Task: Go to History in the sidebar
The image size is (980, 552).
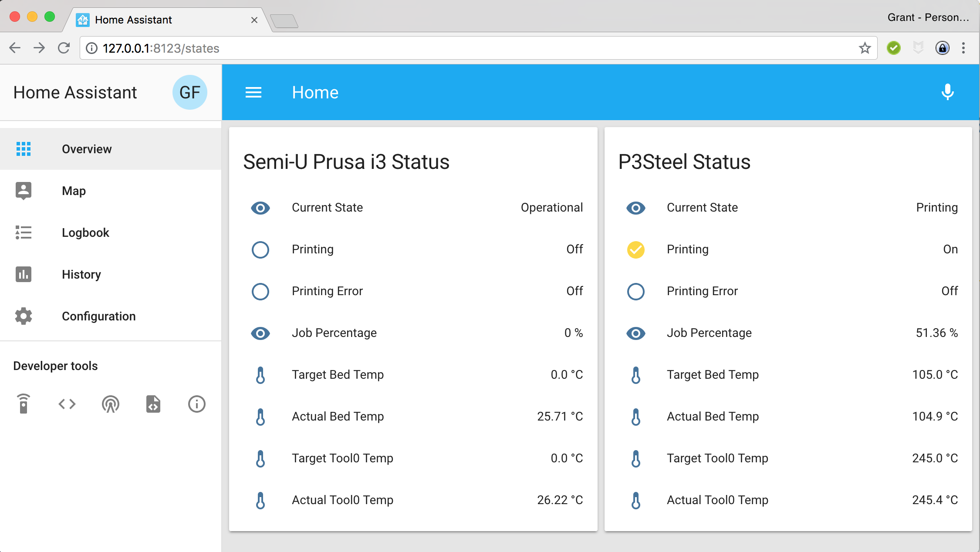Action: point(81,274)
